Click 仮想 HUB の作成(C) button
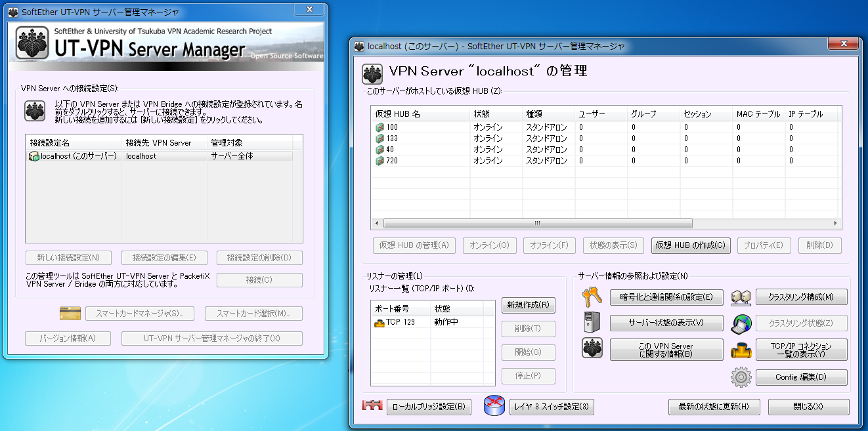 click(691, 245)
